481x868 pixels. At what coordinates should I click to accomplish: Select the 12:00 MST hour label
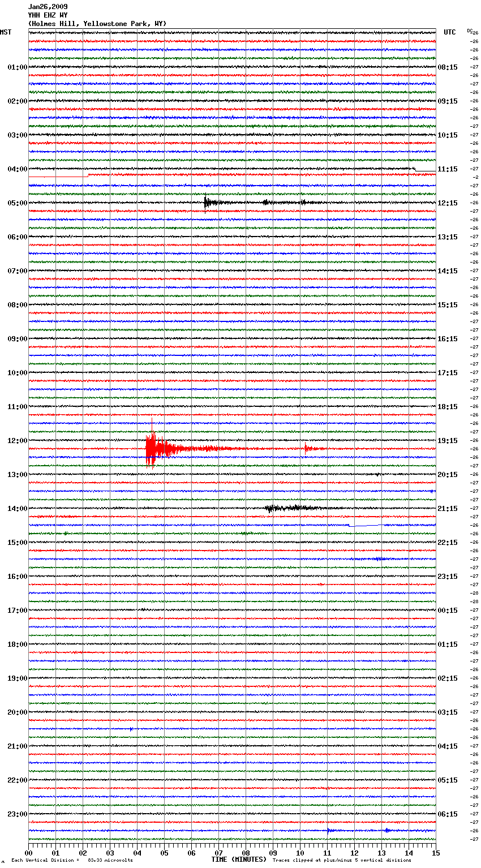click(18, 441)
